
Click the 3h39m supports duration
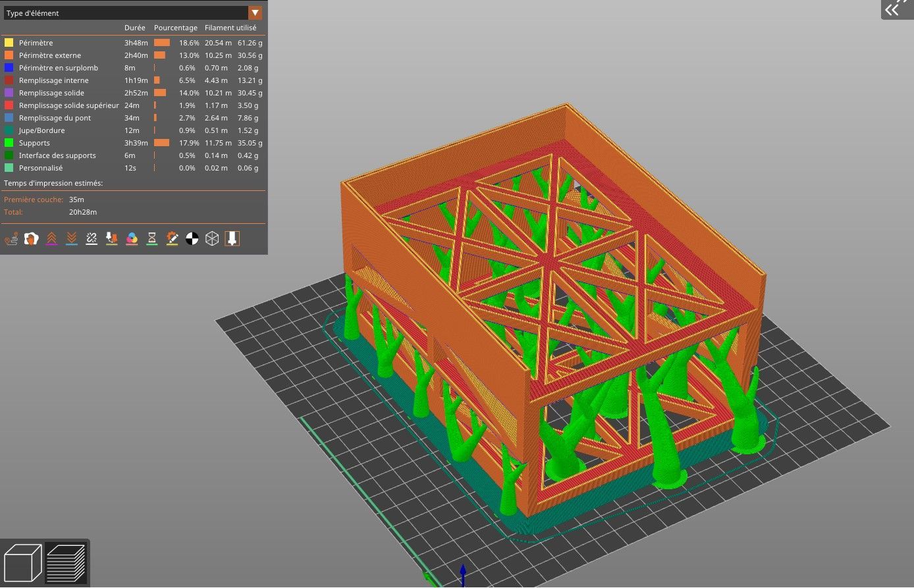click(136, 143)
